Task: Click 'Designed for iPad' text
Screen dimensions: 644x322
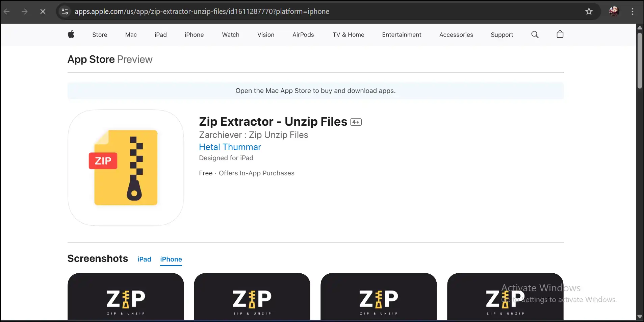Action: [226, 158]
